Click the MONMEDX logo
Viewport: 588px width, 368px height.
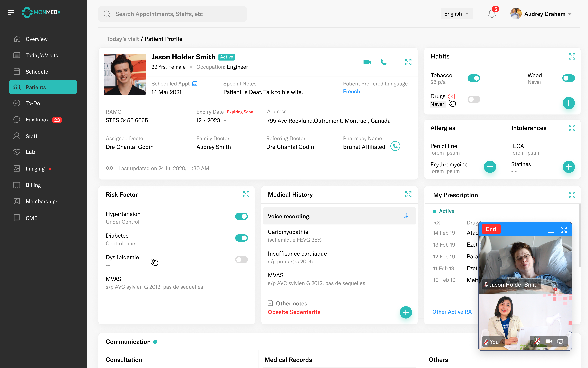[x=41, y=12]
